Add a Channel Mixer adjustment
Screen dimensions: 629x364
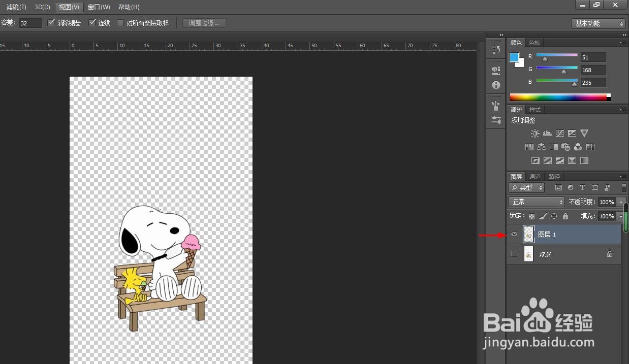coord(578,147)
